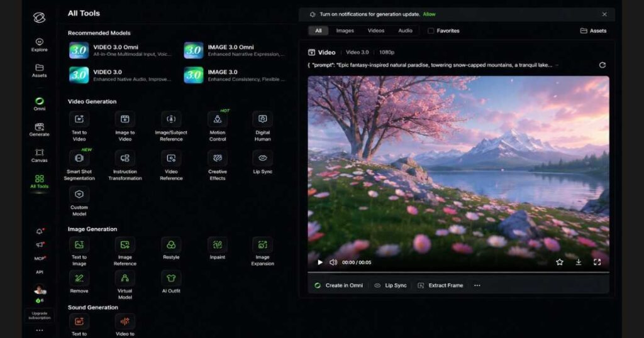The image size is (644, 338).
Task: Open the Restyle tool
Action: pyautogui.click(x=171, y=249)
